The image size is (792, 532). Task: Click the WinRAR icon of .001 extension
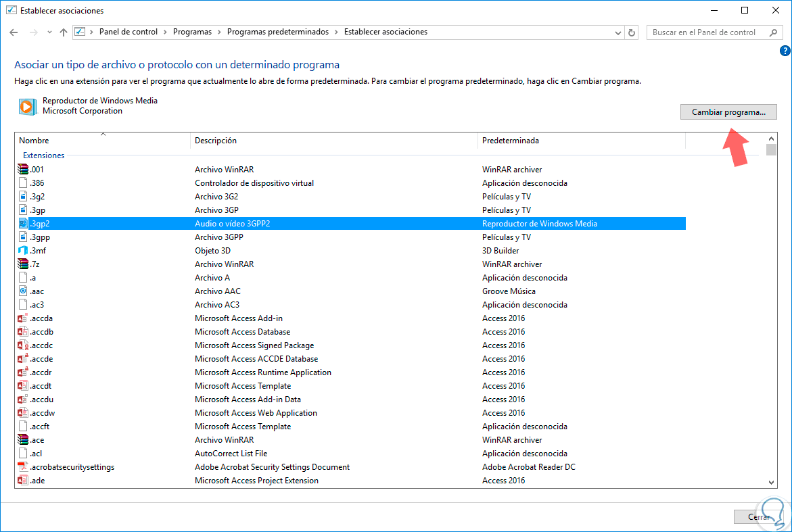click(23, 170)
